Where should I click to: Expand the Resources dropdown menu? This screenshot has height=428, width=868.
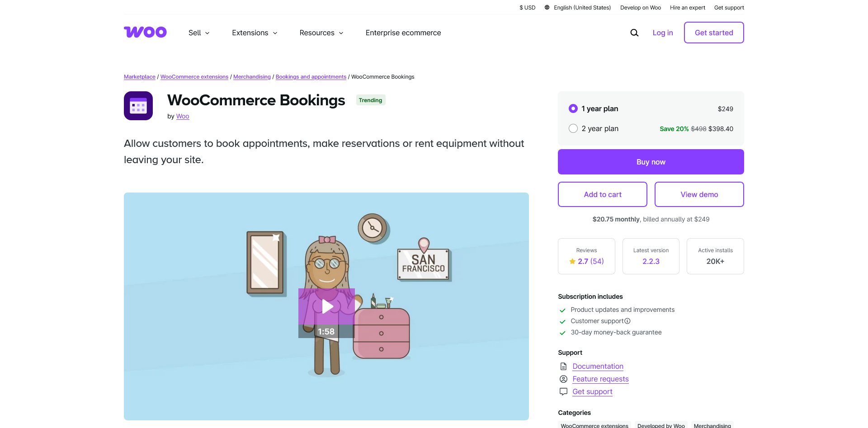click(321, 33)
